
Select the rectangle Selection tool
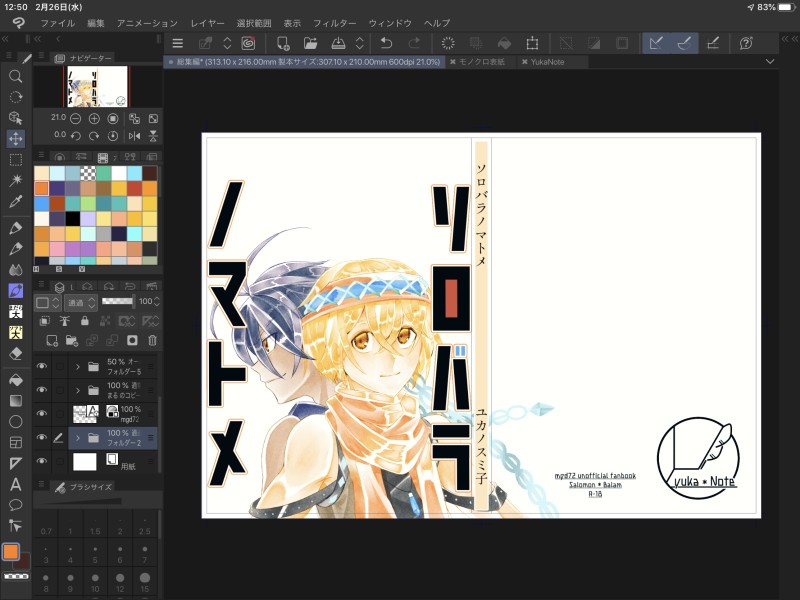point(15,160)
